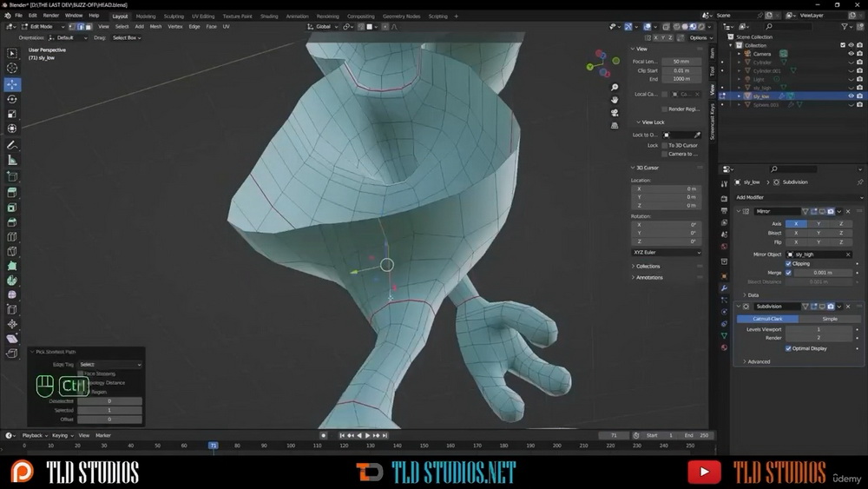Choose the Bevel tool
868x489 pixels.
[11, 222]
